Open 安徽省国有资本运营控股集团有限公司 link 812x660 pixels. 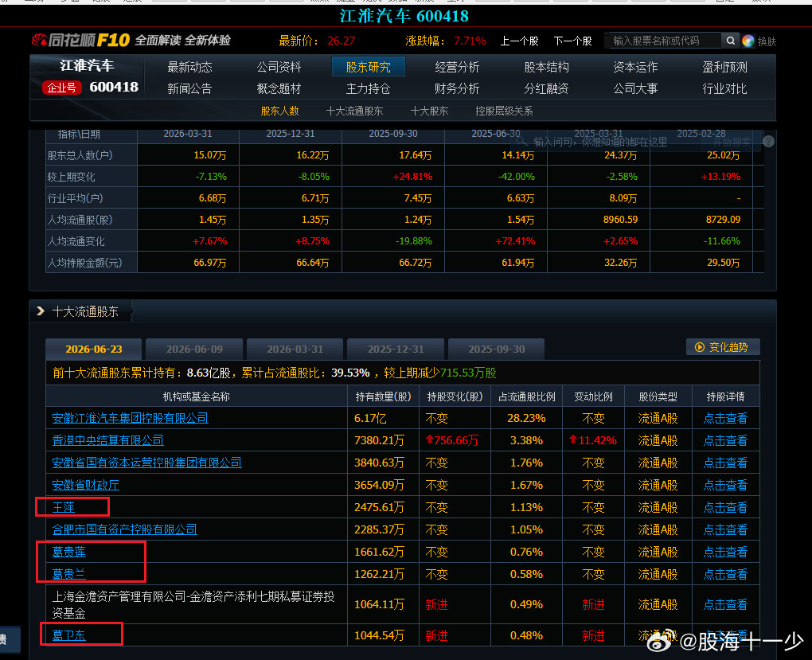coord(146,463)
